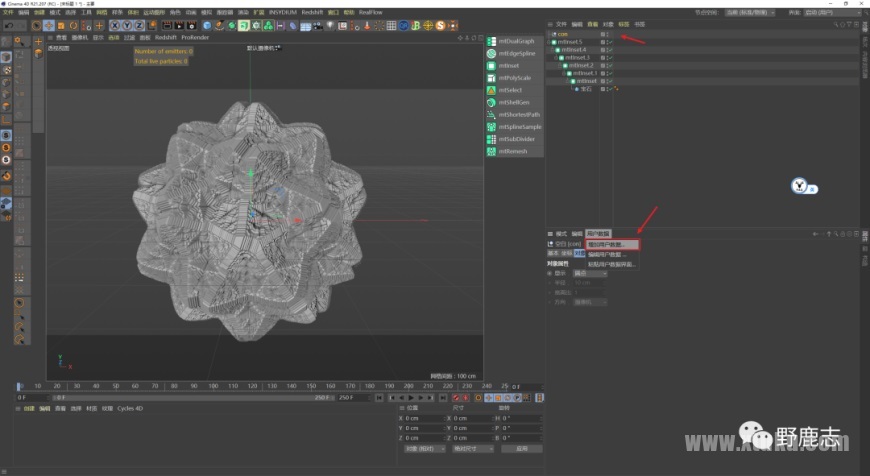
Task: Click the mtShellGen tool icon
Action: point(491,102)
